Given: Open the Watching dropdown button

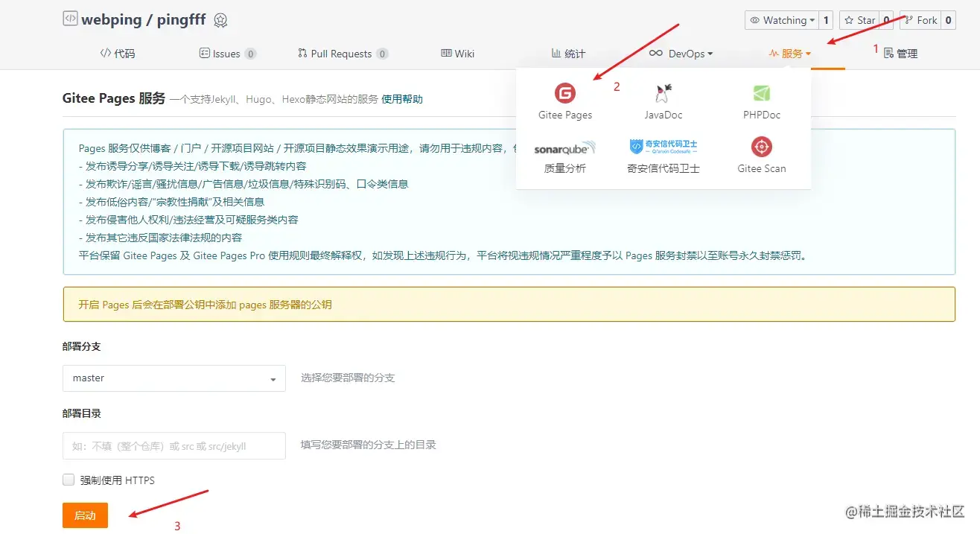Looking at the screenshot, I should 781,20.
